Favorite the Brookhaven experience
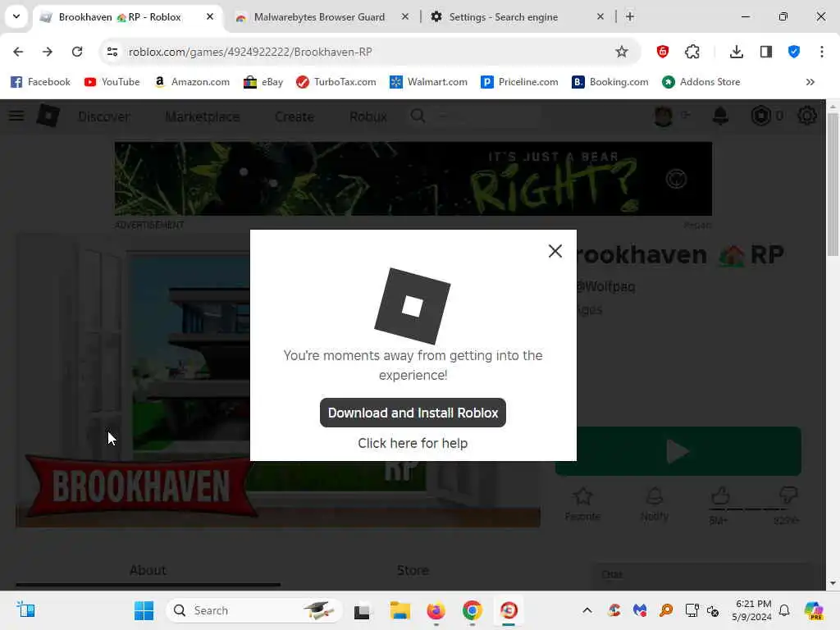 (582, 504)
